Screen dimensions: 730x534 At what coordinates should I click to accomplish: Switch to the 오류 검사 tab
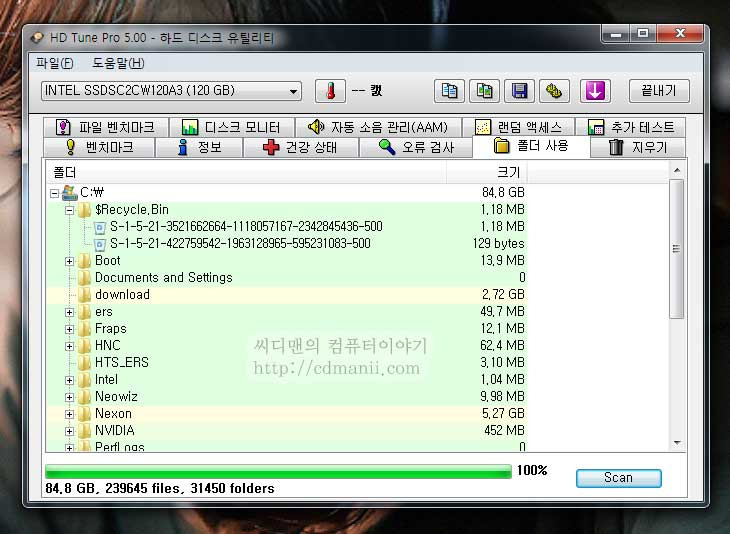(x=416, y=148)
